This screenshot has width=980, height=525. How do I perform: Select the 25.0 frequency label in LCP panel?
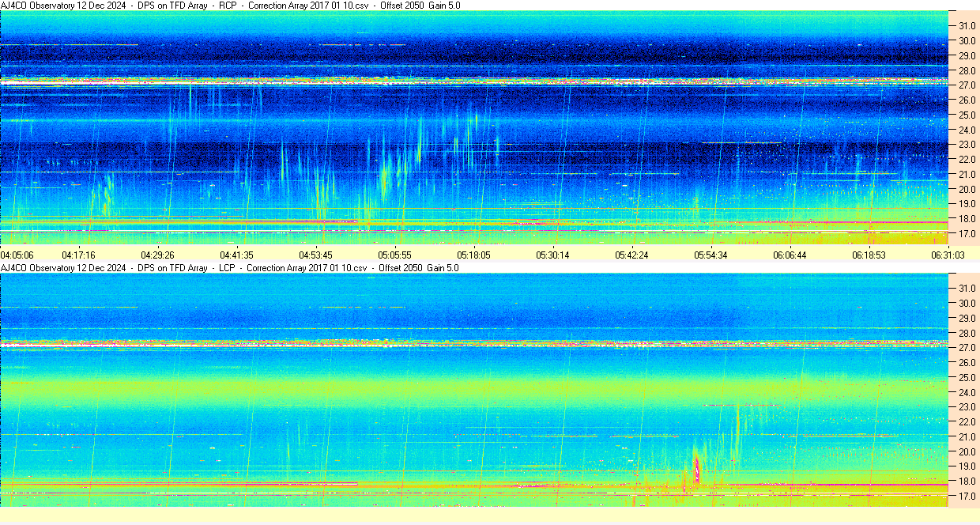(967, 377)
